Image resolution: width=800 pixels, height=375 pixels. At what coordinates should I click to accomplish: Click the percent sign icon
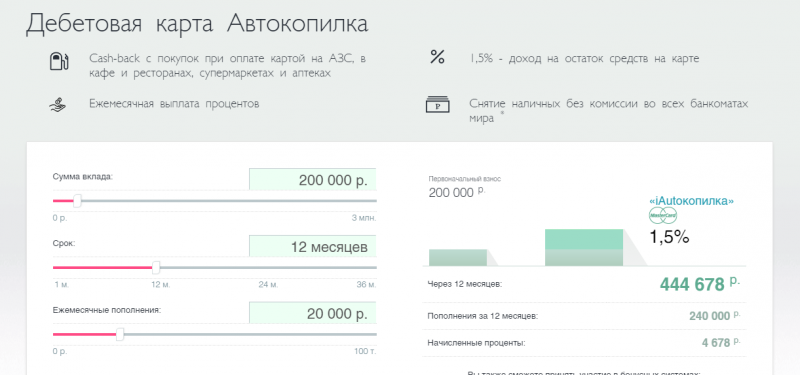[x=437, y=57]
